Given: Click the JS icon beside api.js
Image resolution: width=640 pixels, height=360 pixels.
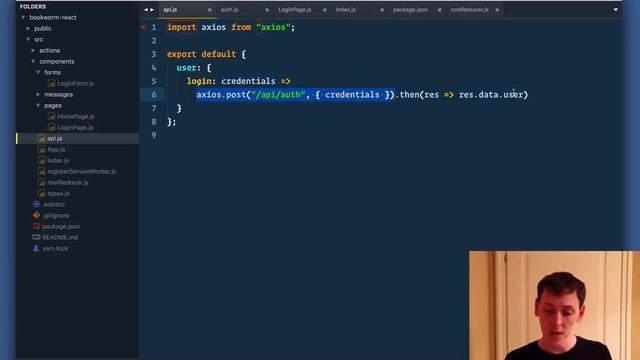Looking at the screenshot, I should 42,139.
